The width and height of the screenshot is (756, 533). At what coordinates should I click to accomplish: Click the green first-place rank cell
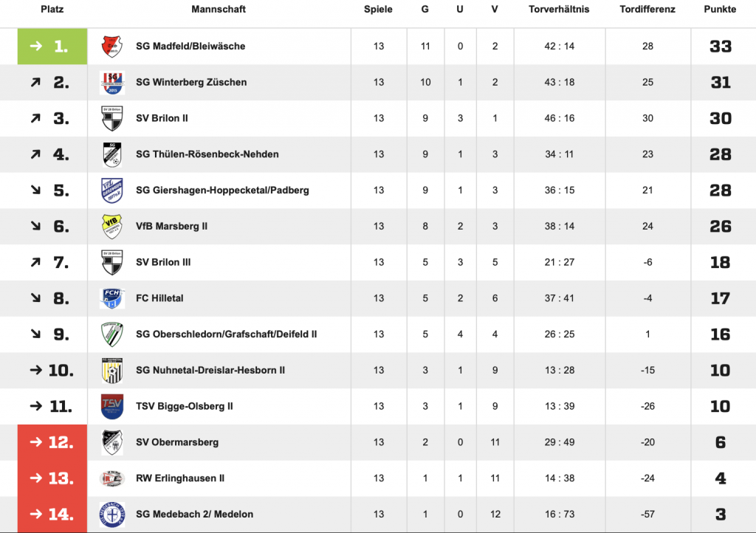[52, 47]
